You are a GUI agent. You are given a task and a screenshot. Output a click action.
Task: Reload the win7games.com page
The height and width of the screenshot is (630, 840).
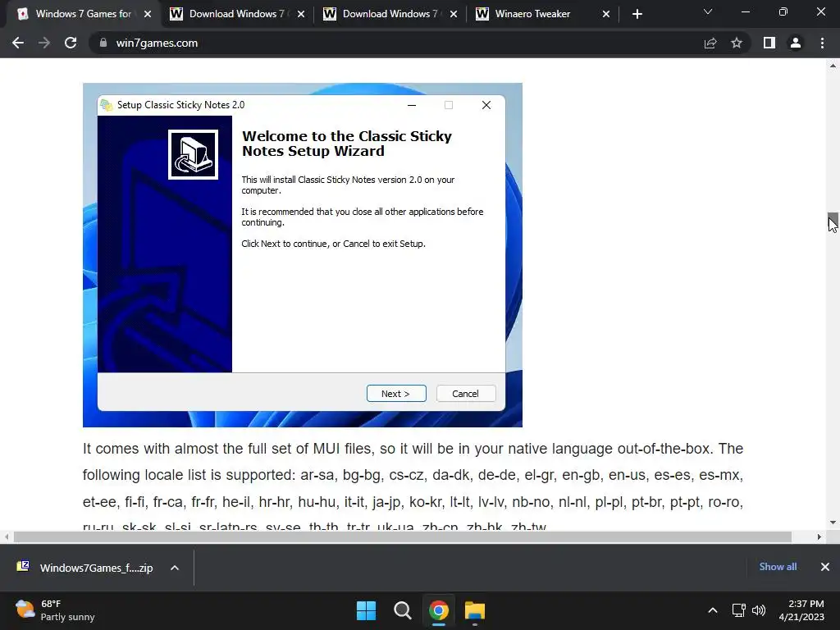click(x=71, y=43)
